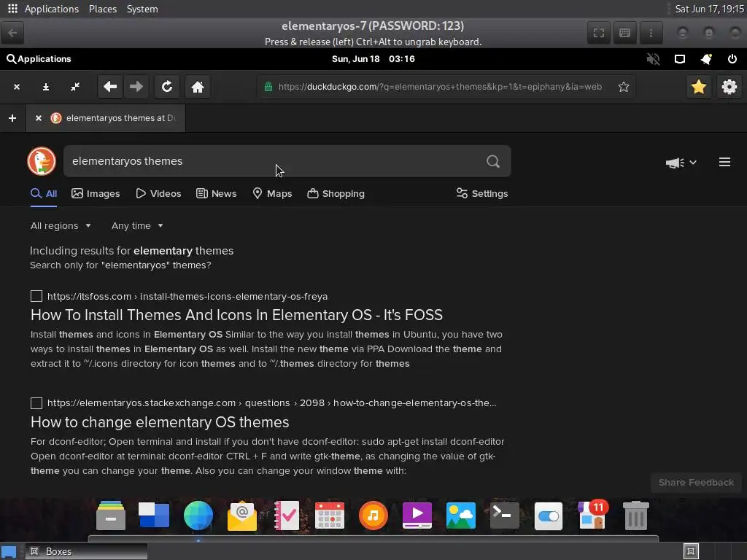Go forward with the browser forward arrow
The image size is (747, 560).
point(136,87)
